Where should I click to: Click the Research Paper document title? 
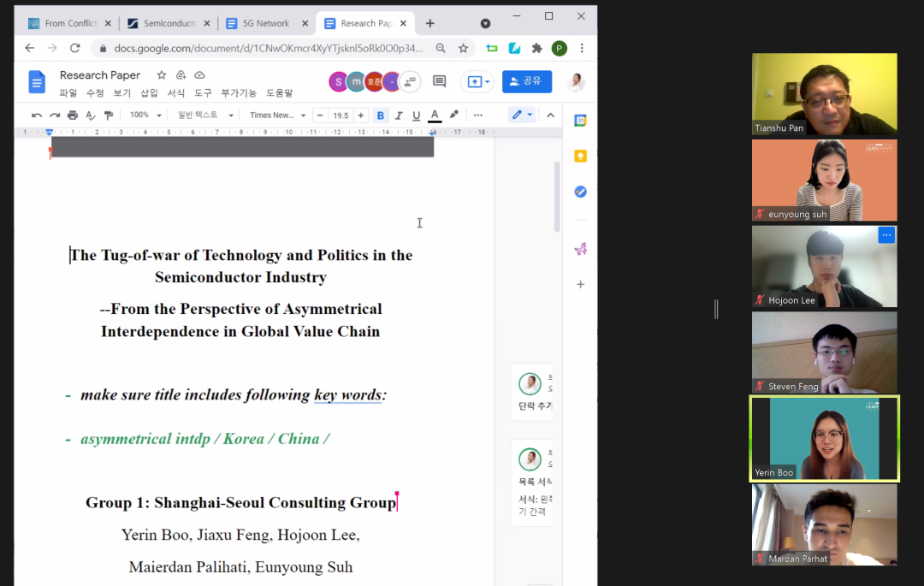click(100, 74)
